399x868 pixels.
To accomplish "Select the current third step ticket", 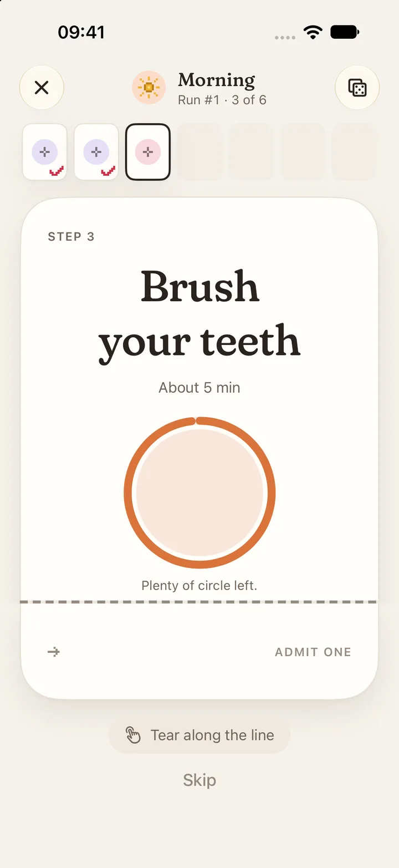I will (x=148, y=152).
